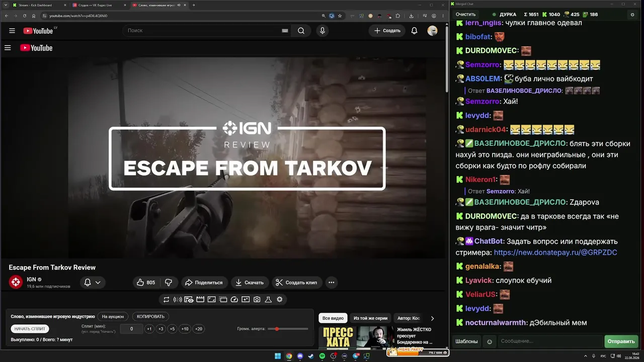This screenshot has width=644, height=362.
Task: Add one minute with the +1 button
Action: [x=149, y=329]
